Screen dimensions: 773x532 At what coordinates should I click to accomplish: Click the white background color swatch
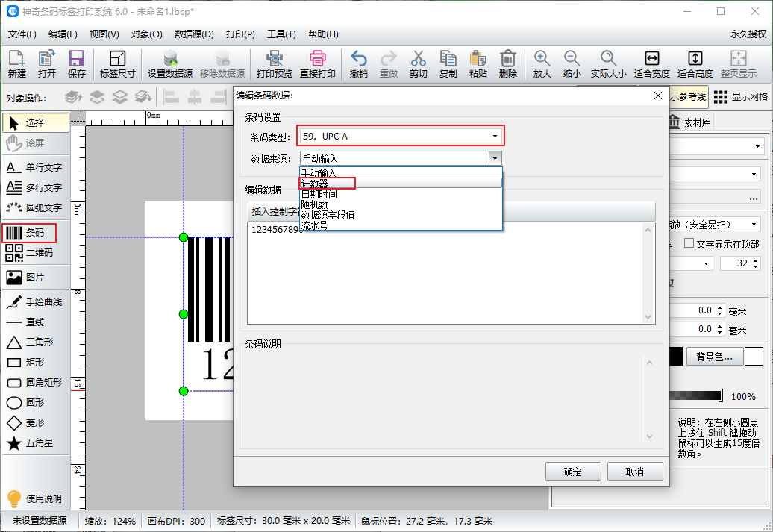pyautogui.click(x=754, y=357)
